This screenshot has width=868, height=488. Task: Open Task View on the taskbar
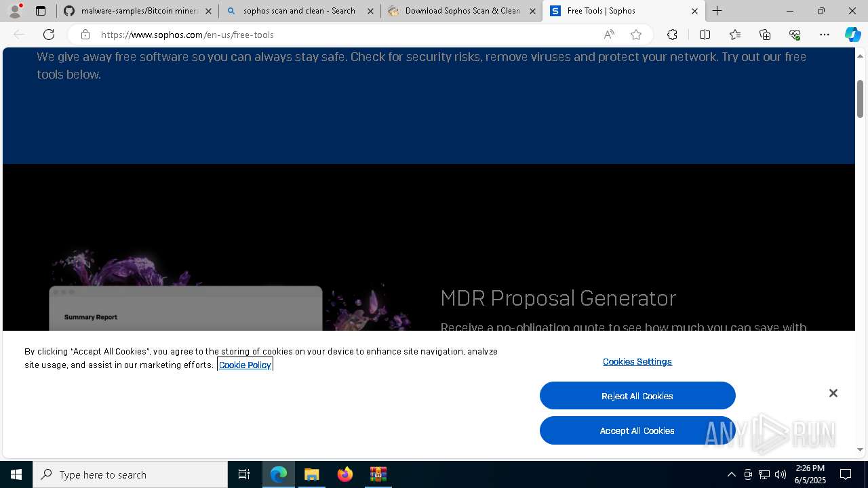[244, 474]
